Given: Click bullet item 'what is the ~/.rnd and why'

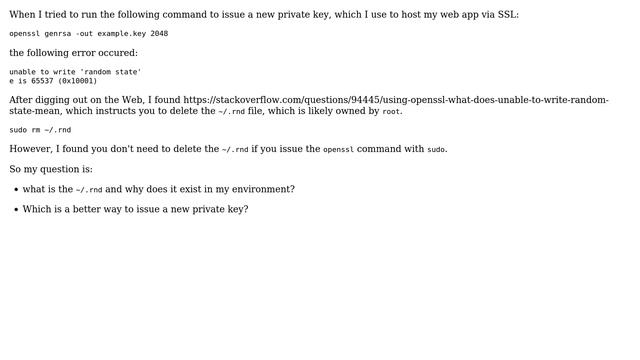Looking at the screenshot, I should coord(159,189).
